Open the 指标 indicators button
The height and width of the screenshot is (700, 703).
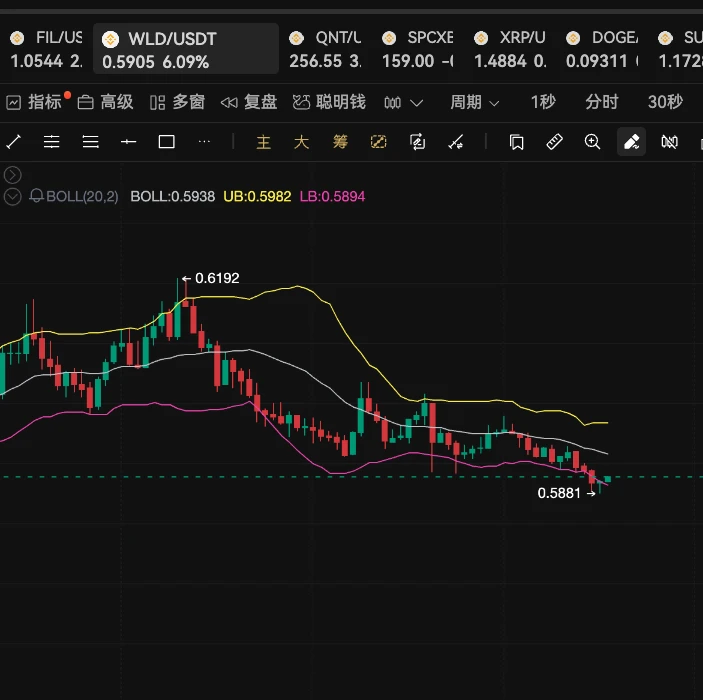point(34,102)
